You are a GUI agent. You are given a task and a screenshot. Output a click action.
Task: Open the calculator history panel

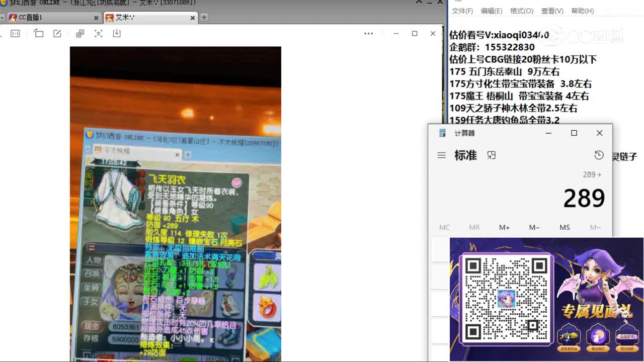tap(599, 155)
